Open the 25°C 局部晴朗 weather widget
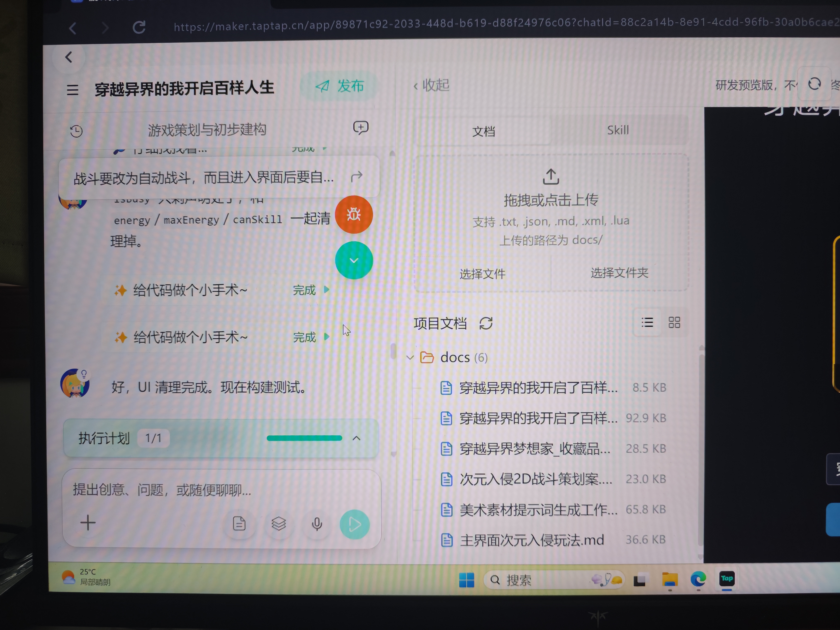This screenshot has width=840, height=630. (x=86, y=577)
